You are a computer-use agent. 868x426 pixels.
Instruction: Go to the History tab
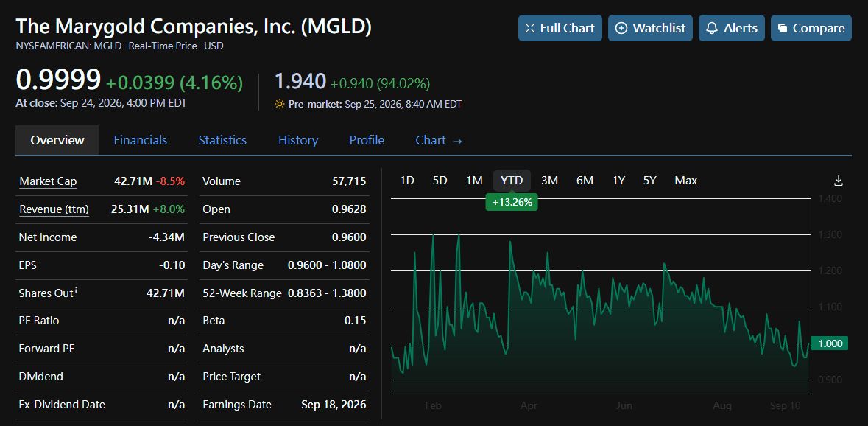[x=298, y=140]
